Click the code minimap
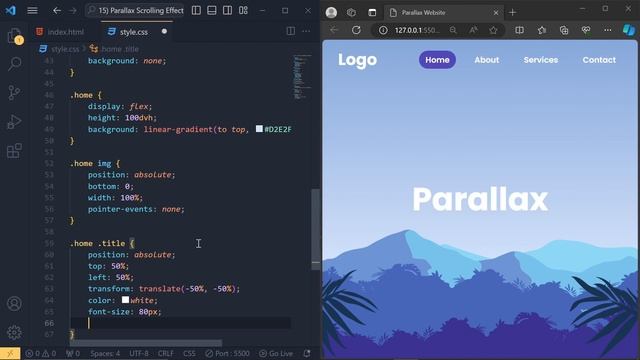The height and width of the screenshot is (360, 640). (x=302, y=77)
